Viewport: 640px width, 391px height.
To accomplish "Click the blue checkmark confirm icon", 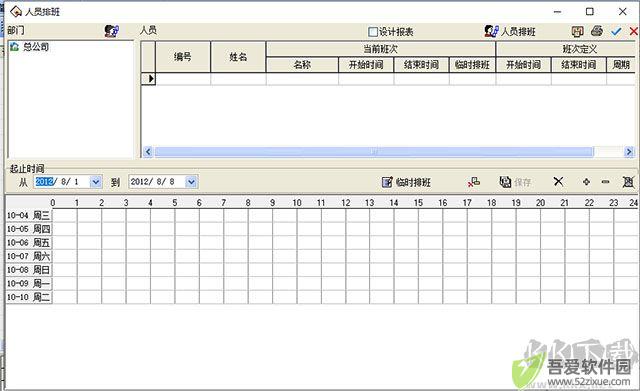I will click(x=616, y=31).
